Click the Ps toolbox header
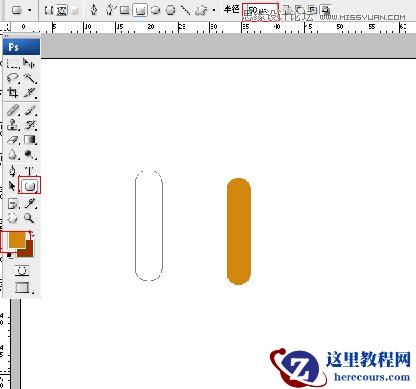This screenshot has height=389, width=416. point(22,47)
